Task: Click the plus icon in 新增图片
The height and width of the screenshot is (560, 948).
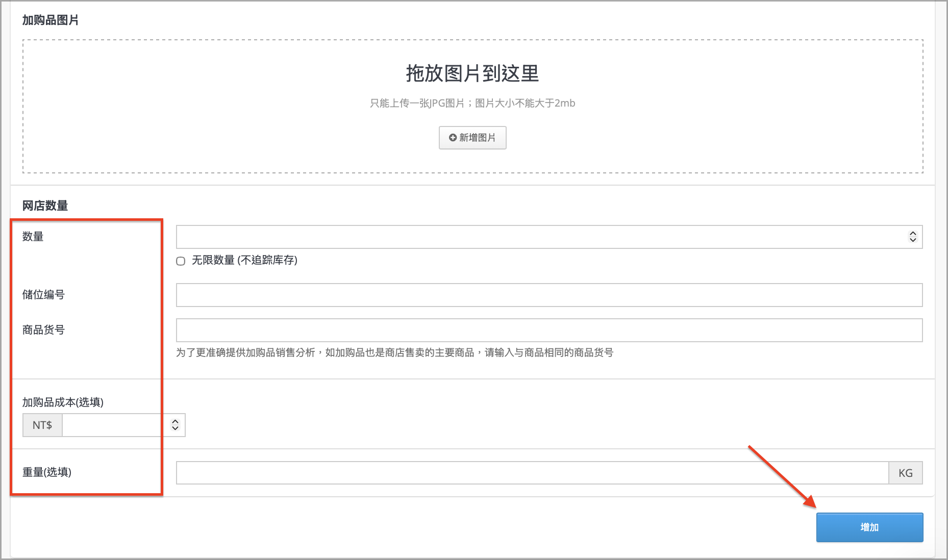Action: [453, 138]
